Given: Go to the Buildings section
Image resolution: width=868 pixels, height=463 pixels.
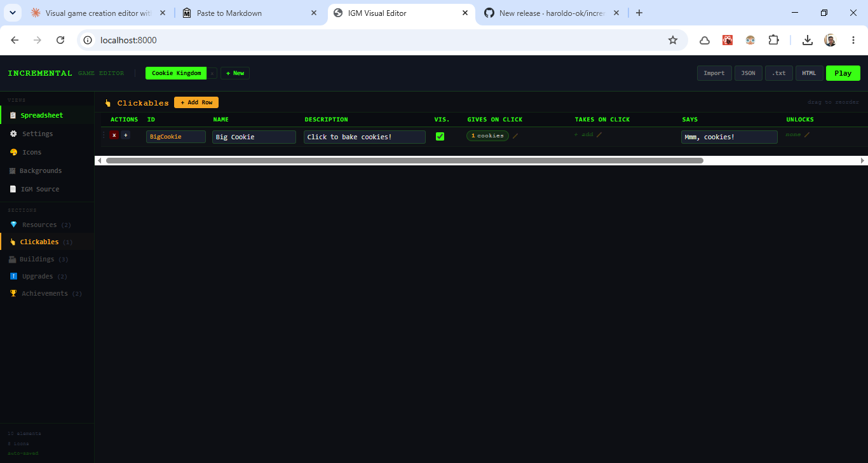Looking at the screenshot, I should (x=47, y=259).
